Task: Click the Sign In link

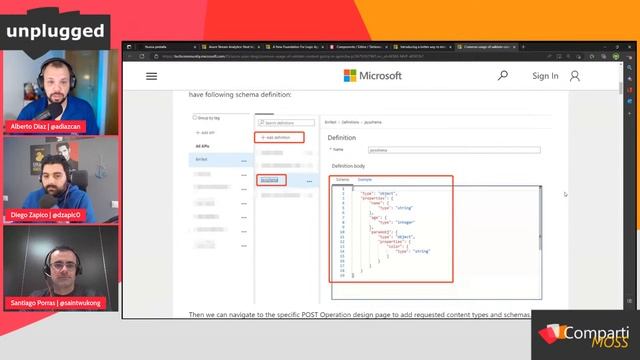Action: [x=545, y=76]
